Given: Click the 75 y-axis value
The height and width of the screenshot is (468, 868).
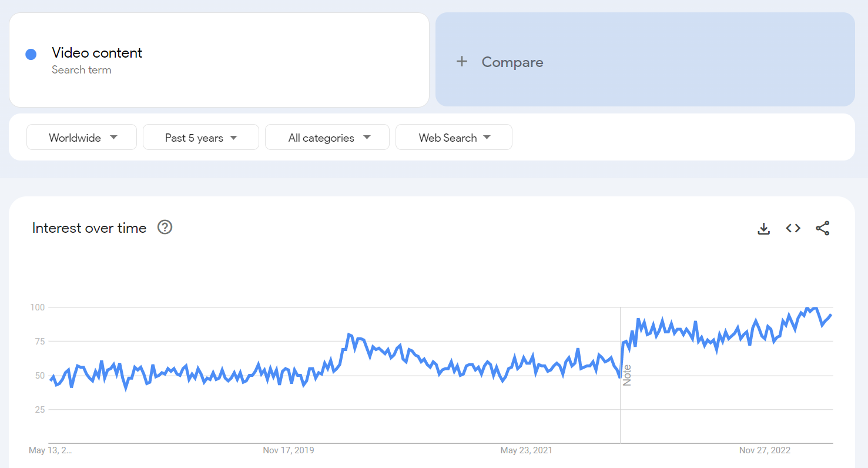Looking at the screenshot, I should (39, 342).
